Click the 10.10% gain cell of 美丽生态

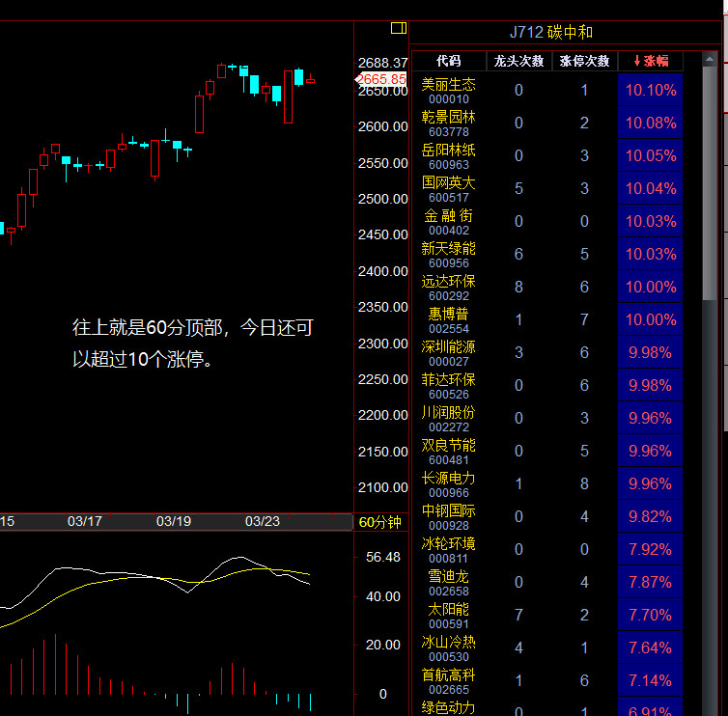651,90
